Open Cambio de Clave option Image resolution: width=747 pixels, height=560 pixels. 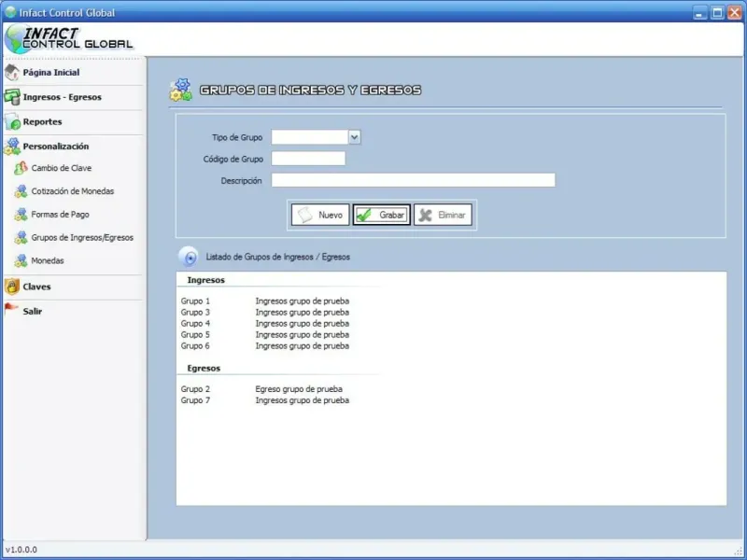62,168
